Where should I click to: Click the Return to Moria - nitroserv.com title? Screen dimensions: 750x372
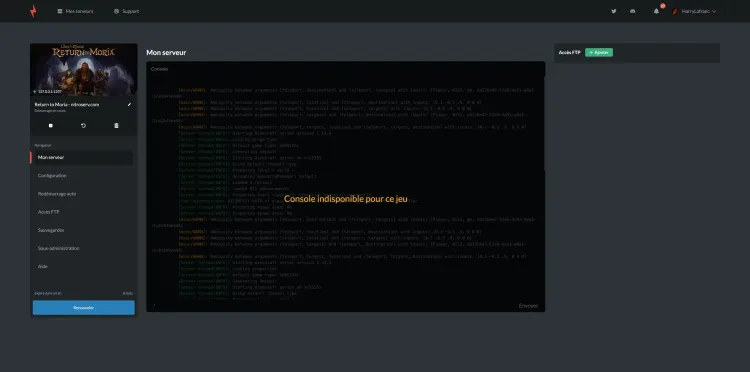click(66, 104)
